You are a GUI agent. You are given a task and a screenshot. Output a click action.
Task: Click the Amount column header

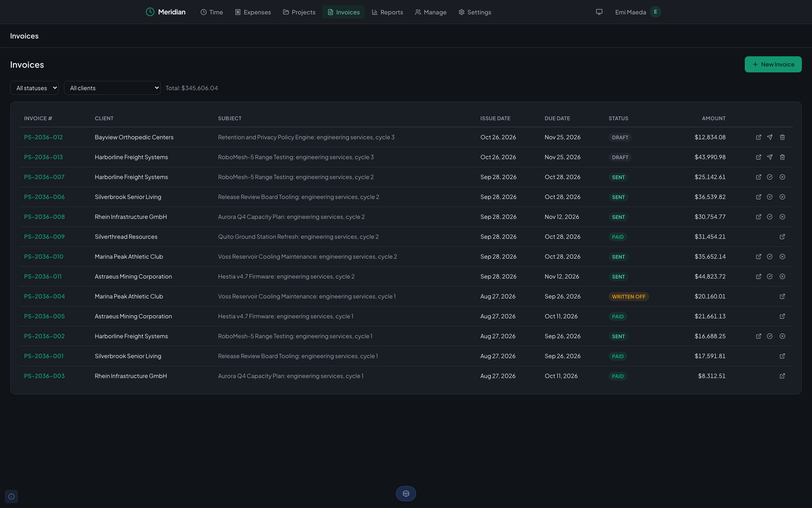pyautogui.click(x=714, y=119)
